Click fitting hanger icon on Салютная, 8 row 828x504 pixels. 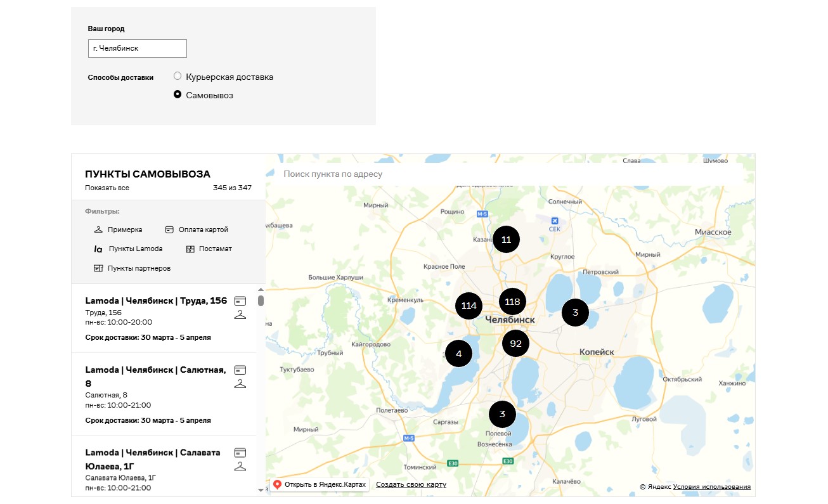coord(240,384)
